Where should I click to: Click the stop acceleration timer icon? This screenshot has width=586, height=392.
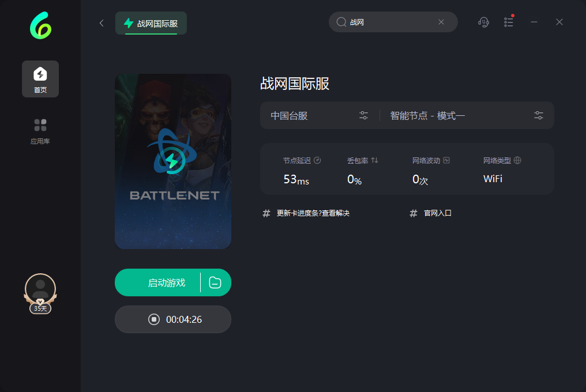154,319
